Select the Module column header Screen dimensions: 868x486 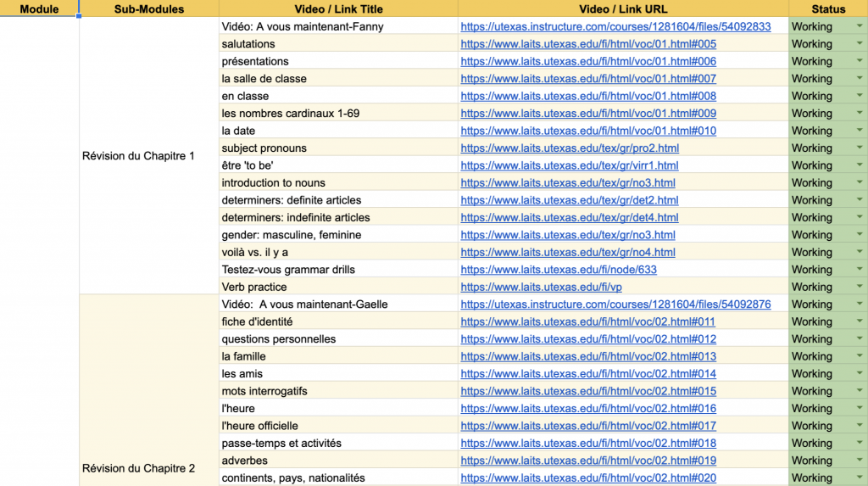[x=39, y=8]
